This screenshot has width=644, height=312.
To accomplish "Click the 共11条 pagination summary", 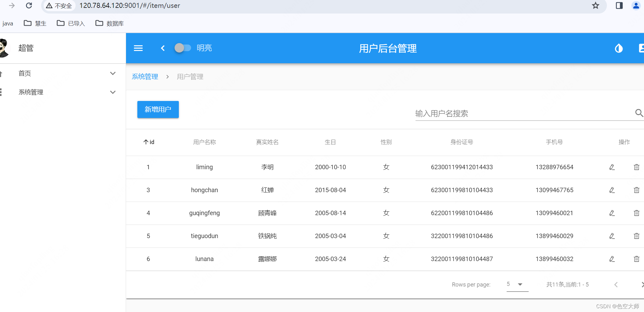I will click(x=567, y=285).
